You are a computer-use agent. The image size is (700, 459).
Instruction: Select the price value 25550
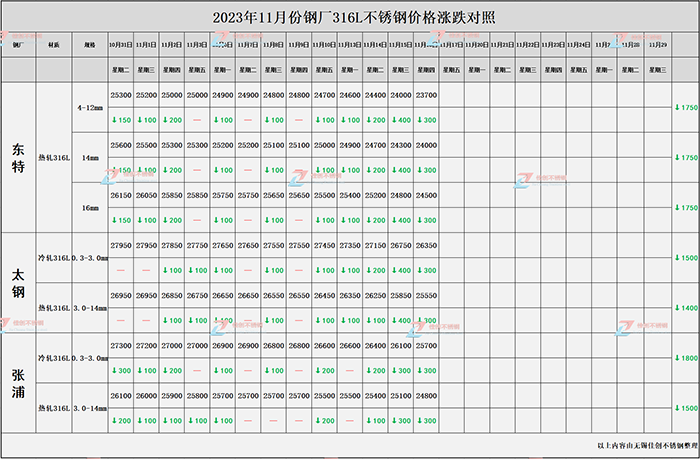coord(426,295)
